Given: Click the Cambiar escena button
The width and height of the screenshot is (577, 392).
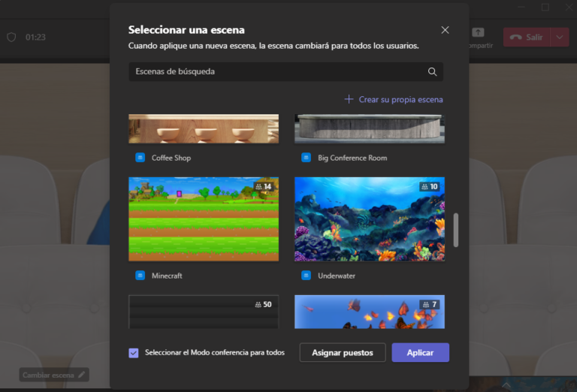Looking at the screenshot, I should [54, 375].
